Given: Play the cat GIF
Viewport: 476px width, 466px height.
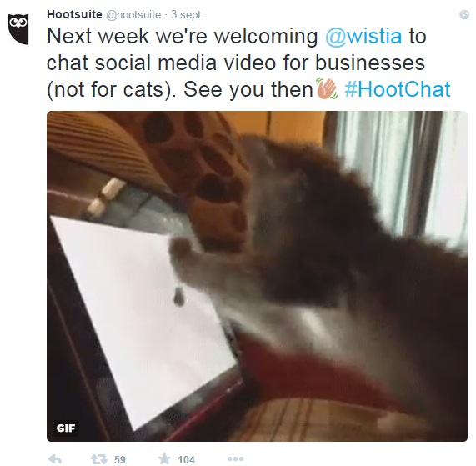Looking at the screenshot, I should tap(257, 276).
